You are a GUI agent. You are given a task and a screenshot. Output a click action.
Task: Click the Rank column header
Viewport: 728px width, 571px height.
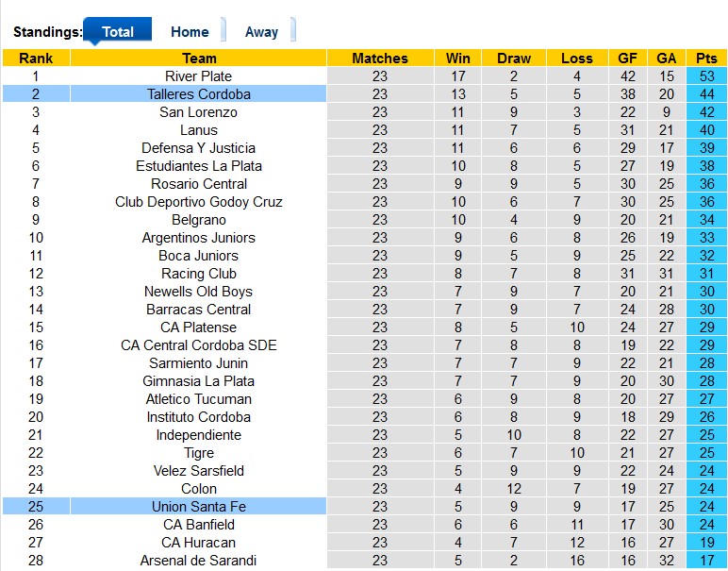click(36, 59)
